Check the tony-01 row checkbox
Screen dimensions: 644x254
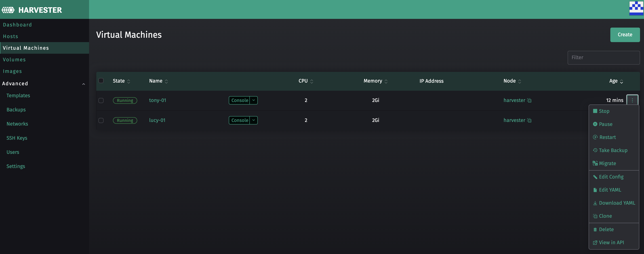point(101,101)
